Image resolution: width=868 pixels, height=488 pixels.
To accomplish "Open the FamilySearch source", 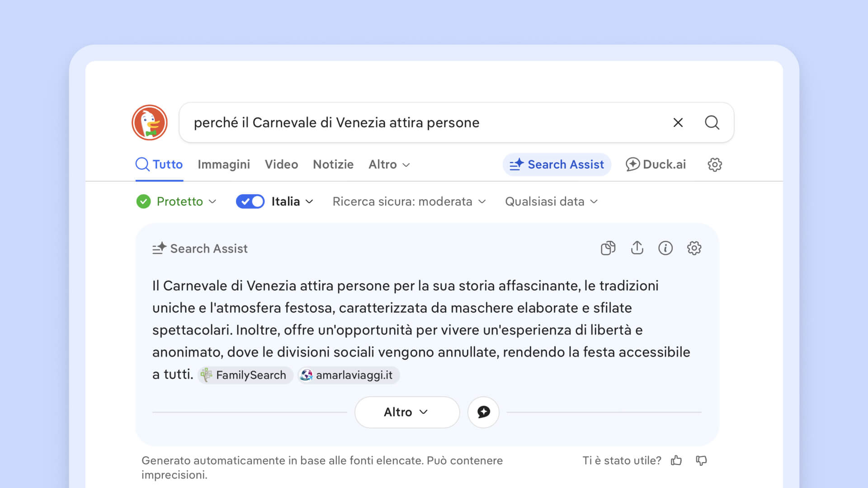I will click(x=245, y=375).
